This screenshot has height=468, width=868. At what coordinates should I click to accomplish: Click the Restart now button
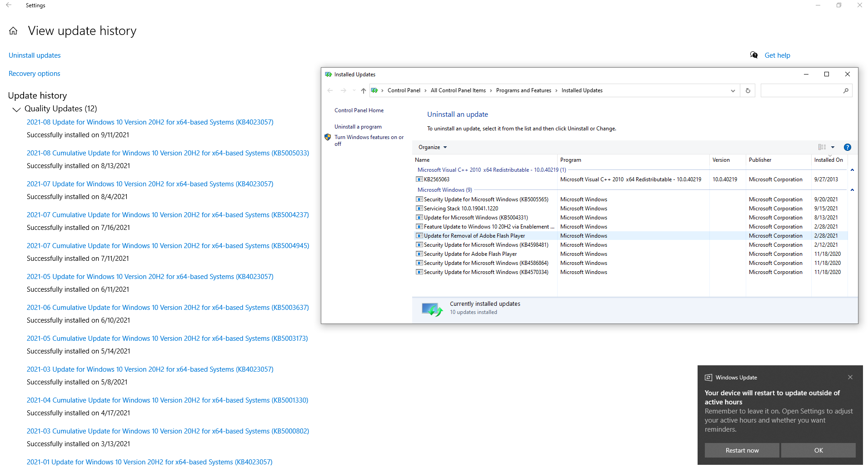coord(742,450)
